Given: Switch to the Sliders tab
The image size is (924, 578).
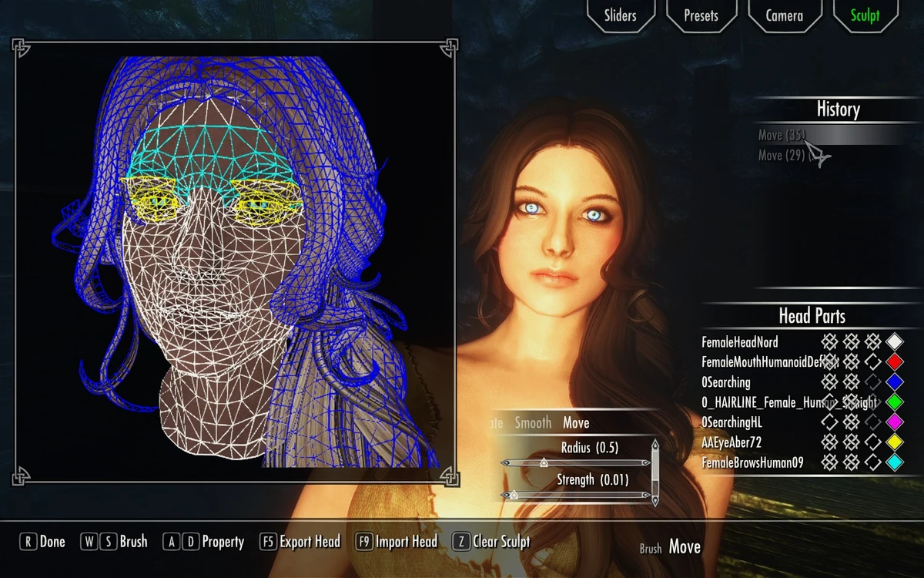Looking at the screenshot, I should point(621,15).
